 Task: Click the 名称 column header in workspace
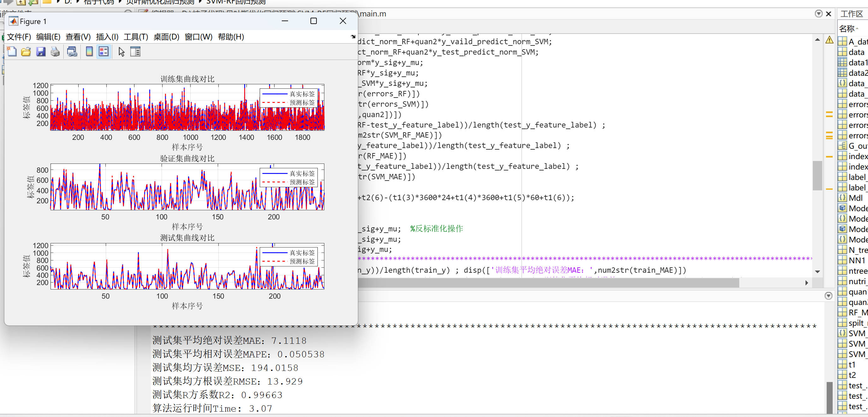click(847, 29)
